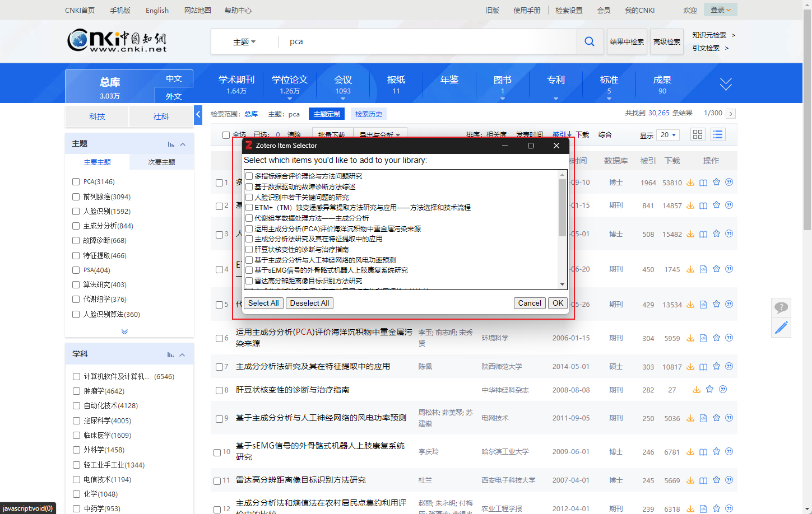Open the 导出与分析 dropdown
Screen dimensions: 812x514
click(380, 135)
